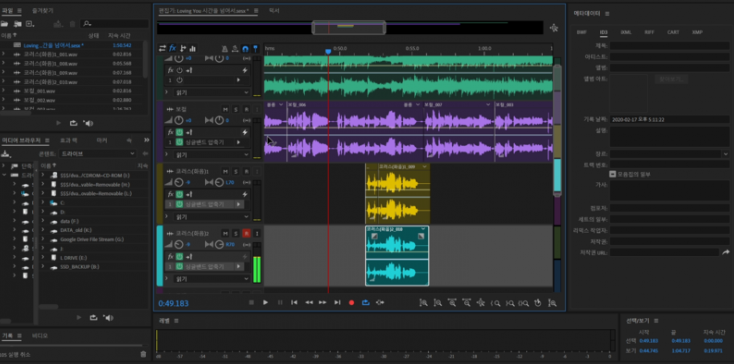Expand the data (F:) drive
734x364 pixels.
pos(43,220)
